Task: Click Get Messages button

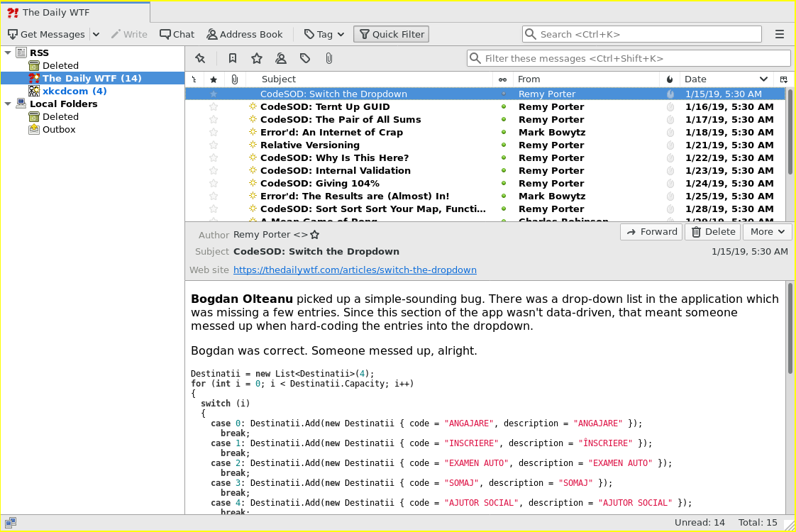Action: [x=46, y=34]
